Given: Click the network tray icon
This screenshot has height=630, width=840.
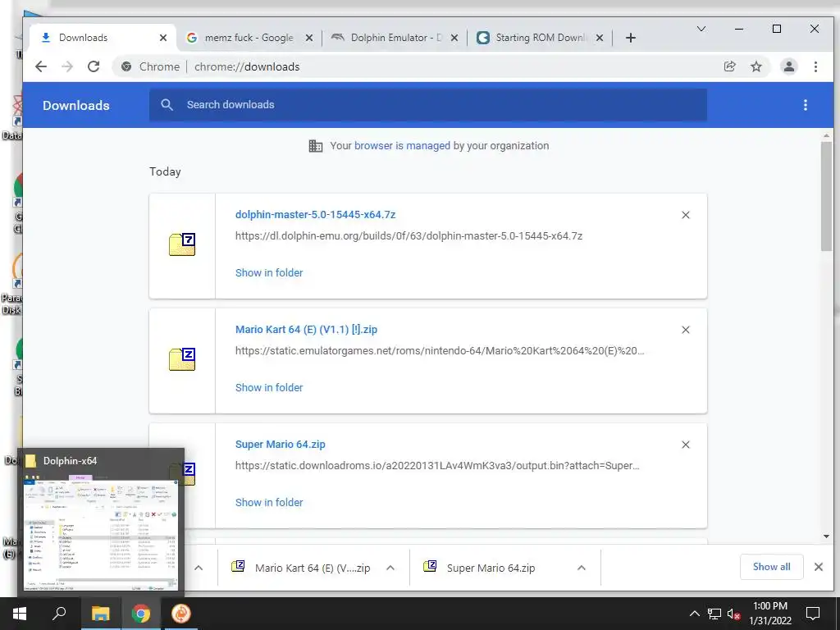Looking at the screenshot, I should (714, 614).
